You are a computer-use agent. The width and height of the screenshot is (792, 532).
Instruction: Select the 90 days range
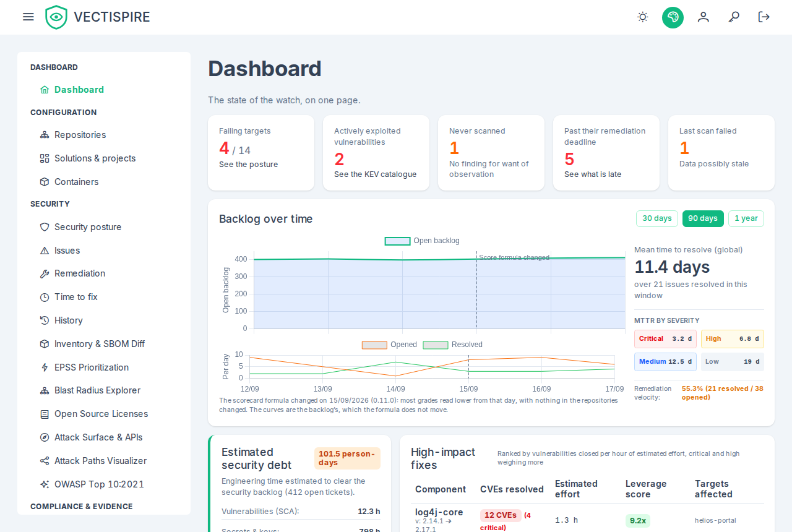(703, 218)
